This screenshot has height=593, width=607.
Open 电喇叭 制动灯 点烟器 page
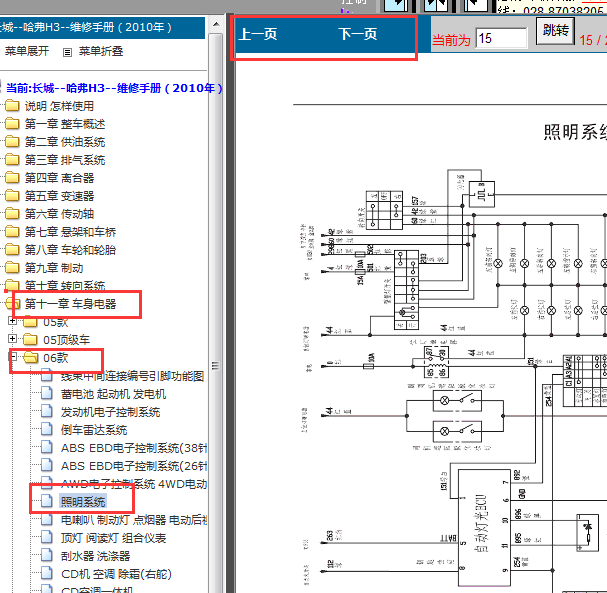pos(134,520)
